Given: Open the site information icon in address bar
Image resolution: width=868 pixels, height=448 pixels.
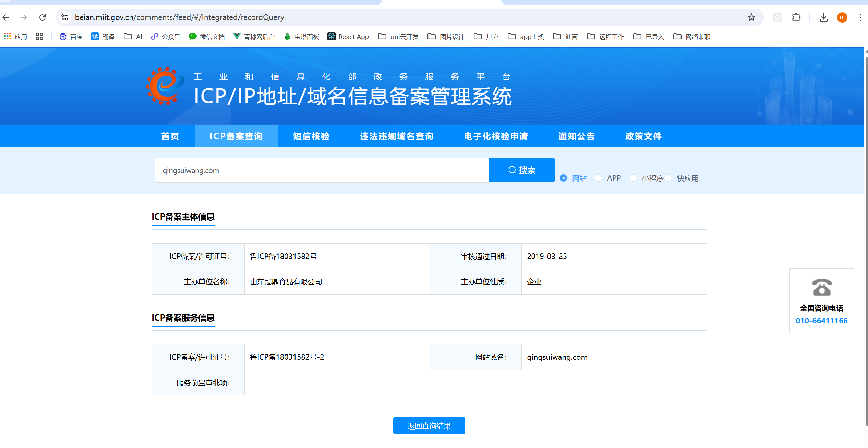Looking at the screenshot, I should pyautogui.click(x=64, y=17).
